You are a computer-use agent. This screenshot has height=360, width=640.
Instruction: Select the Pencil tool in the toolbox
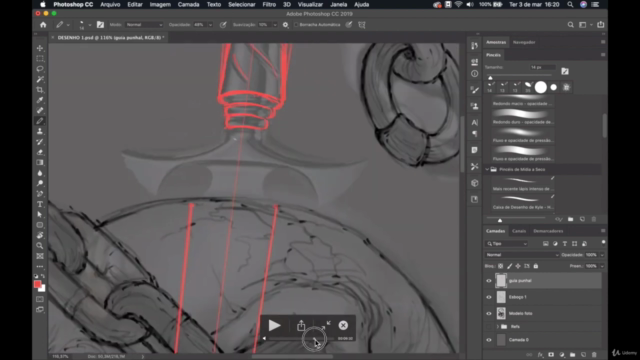(40, 121)
